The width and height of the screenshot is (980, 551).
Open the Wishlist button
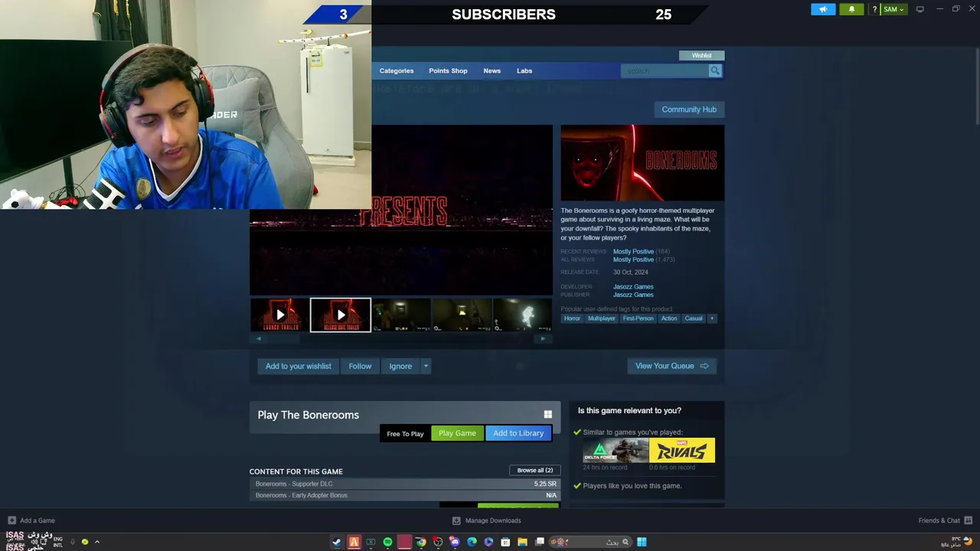pos(701,55)
